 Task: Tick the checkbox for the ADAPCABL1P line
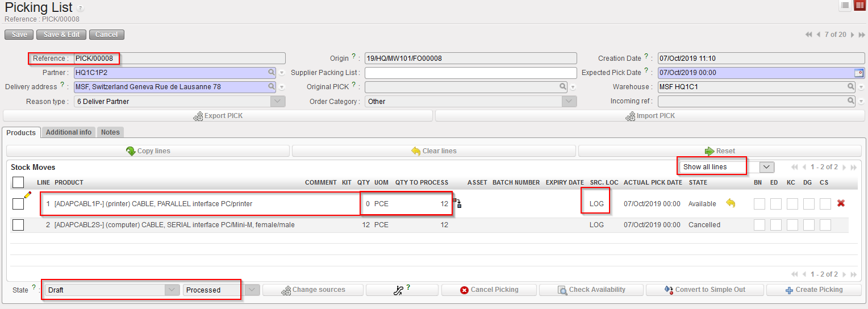point(18,204)
